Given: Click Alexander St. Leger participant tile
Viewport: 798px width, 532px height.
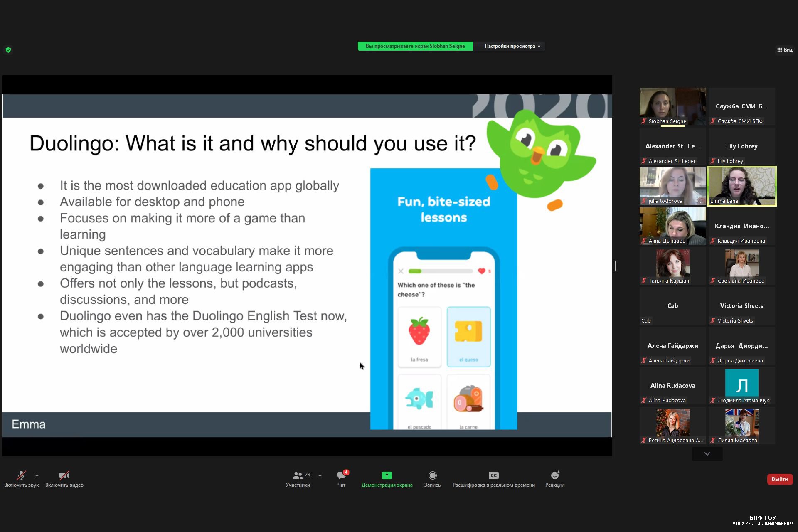Looking at the screenshot, I should (672, 146).
